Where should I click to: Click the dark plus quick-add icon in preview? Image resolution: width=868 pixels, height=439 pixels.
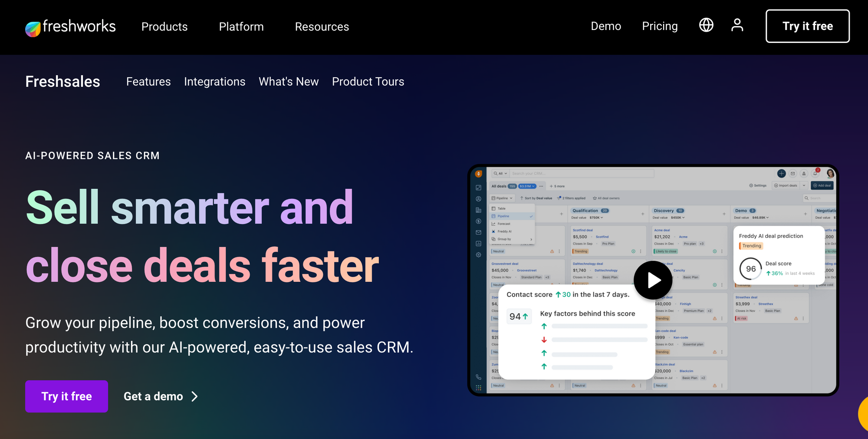pyautogui.click(x=781, y=173)
